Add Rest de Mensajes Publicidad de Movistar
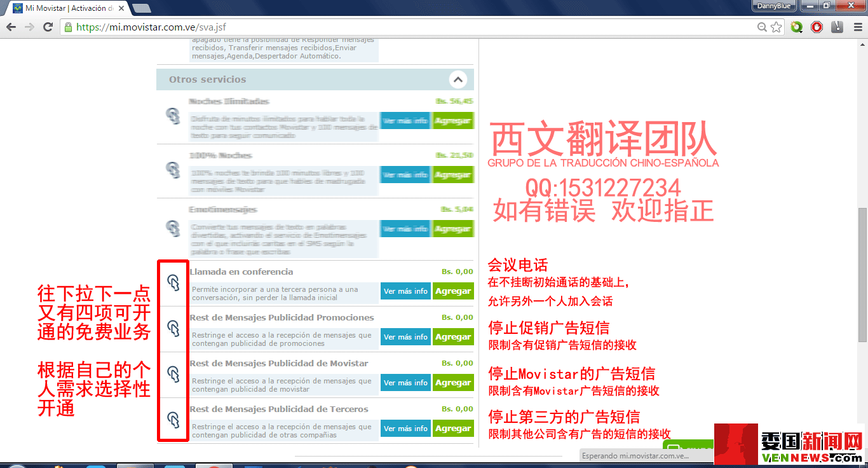 [453, 383]
